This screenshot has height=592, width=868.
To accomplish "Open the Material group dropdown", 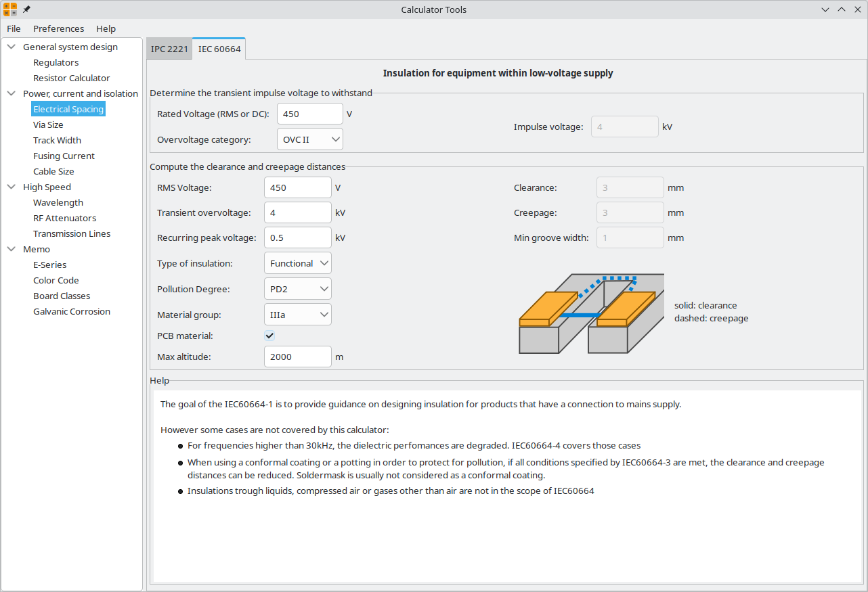I will coord(298,315).
